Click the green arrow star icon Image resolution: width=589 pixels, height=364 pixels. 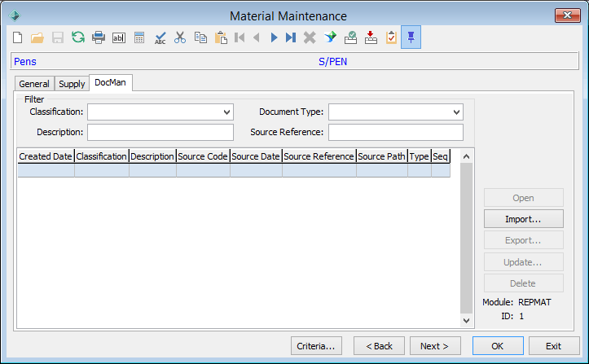[x=330, y=37]
